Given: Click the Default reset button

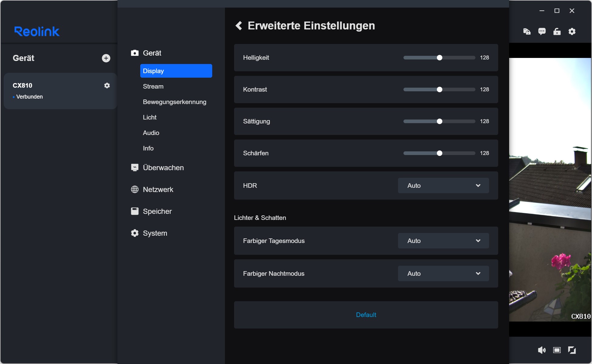Looking at the screenshot, I should point(366,315).
